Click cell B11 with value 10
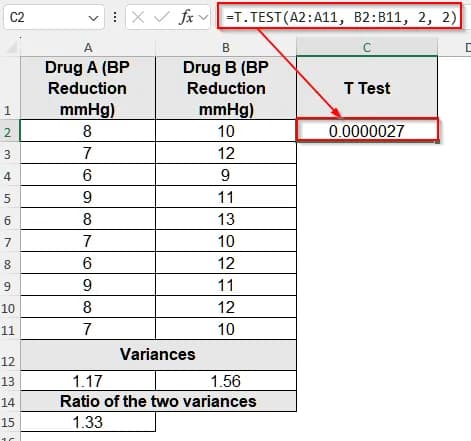 tap(226, 329)
